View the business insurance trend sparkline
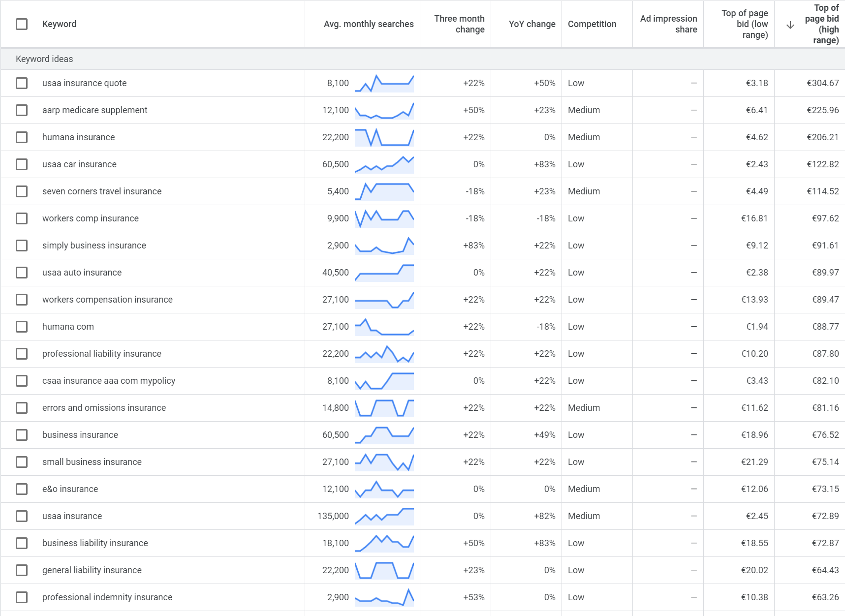 (x=384, y=435)
